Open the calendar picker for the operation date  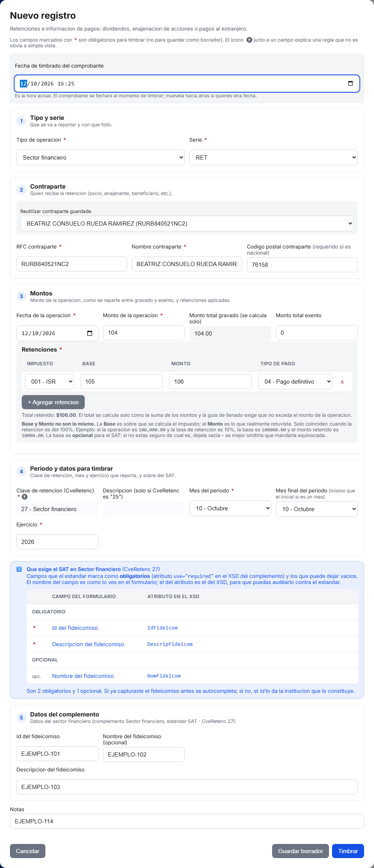pos(90,333)
